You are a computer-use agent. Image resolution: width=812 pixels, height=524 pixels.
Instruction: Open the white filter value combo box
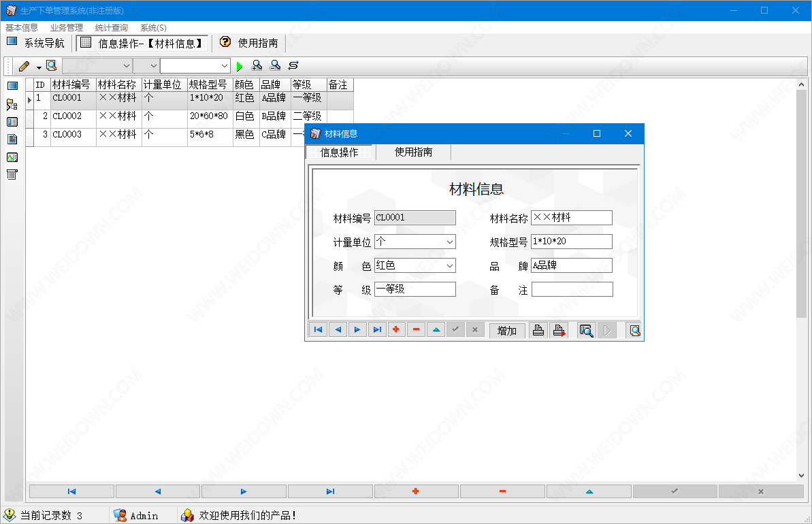click(x=195, y=66)
